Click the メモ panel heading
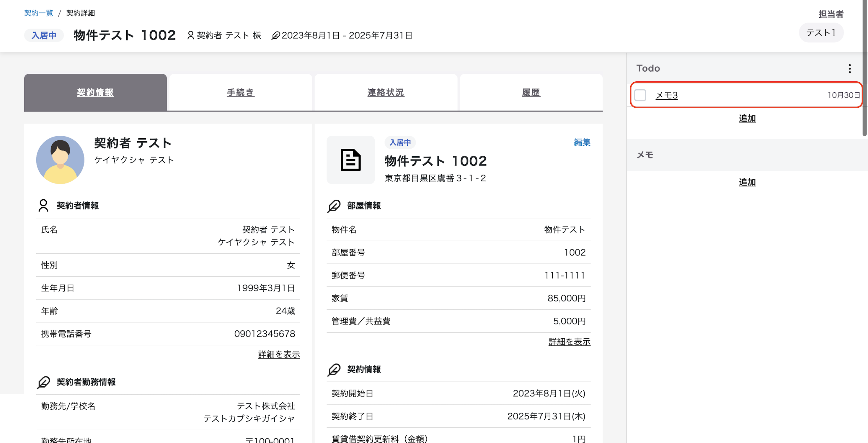The image size is (868, 443). pos(645,155)
